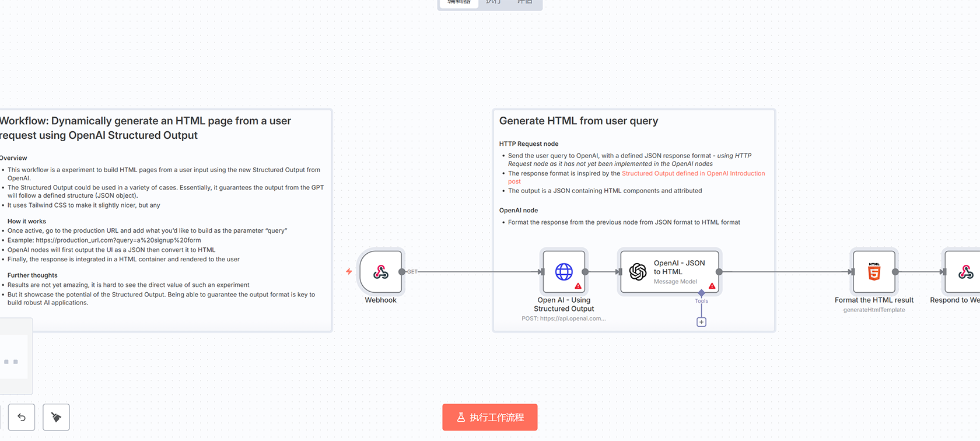Click the Webhook node output connector
This screenshot has height=441, width=980.
[x=402, y=272]
